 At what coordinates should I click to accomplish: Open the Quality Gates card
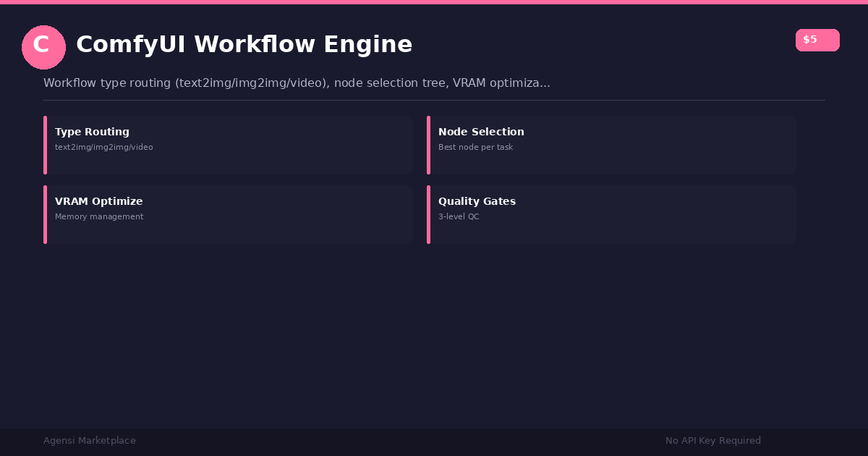click(611, 214)
